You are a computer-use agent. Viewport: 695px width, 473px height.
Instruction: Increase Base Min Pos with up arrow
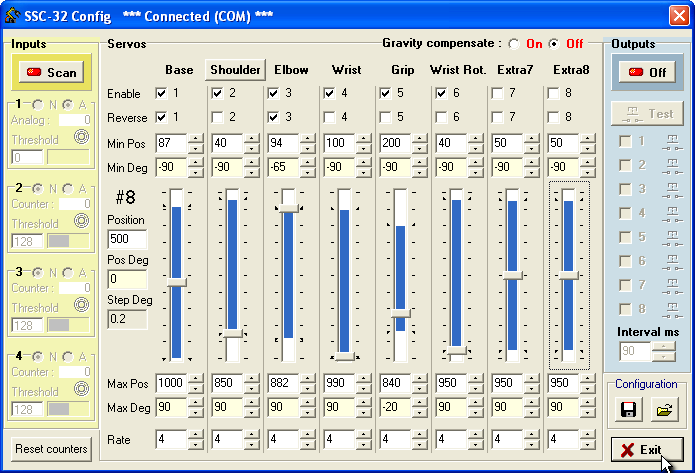195,138
